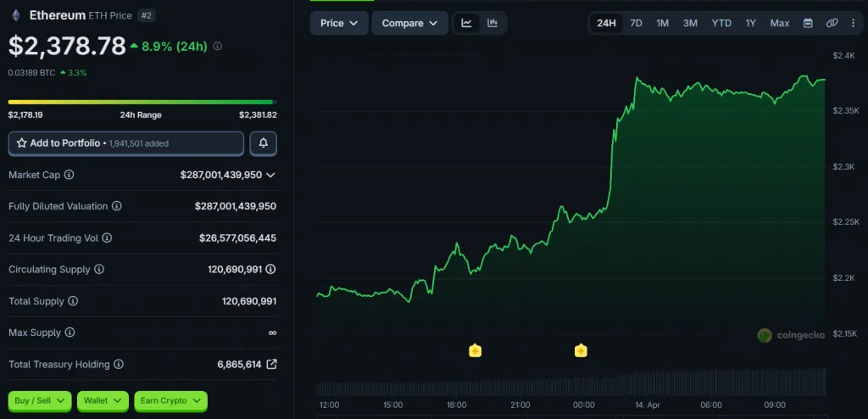Select the Max time range tab
Image resolution: width=868 pixels, height=419 pixels.
pyautogui.click(x=780, y=23)
